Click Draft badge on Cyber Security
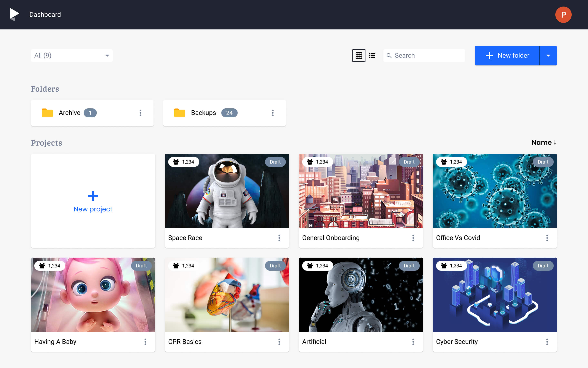The height and width of the screenshot is (368, 588). [543, 266]
